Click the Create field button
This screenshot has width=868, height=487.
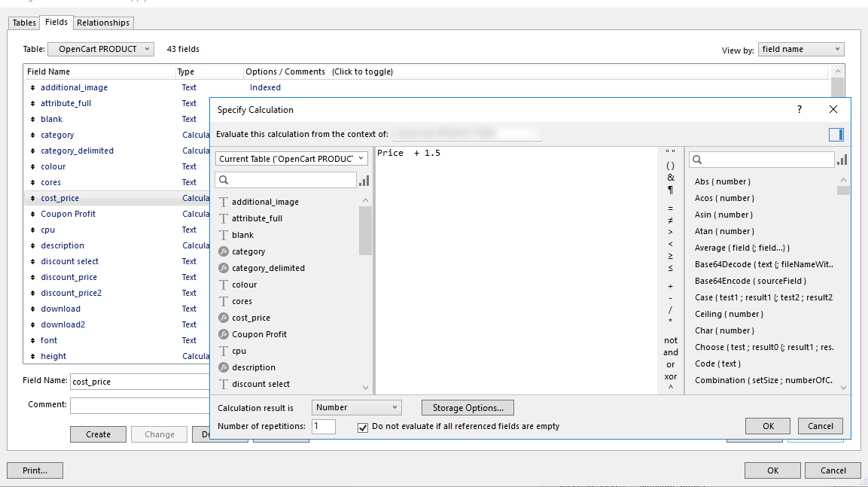(98, 434)
